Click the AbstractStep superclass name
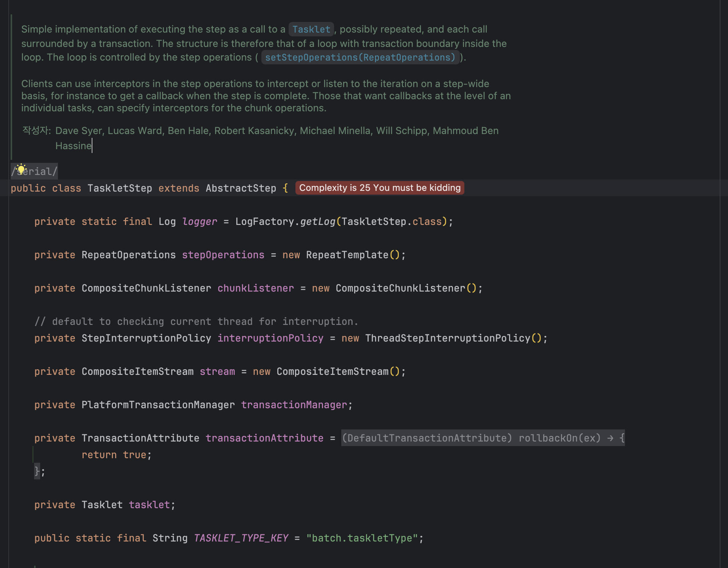The image size is (728, 568). coord(241,188)
